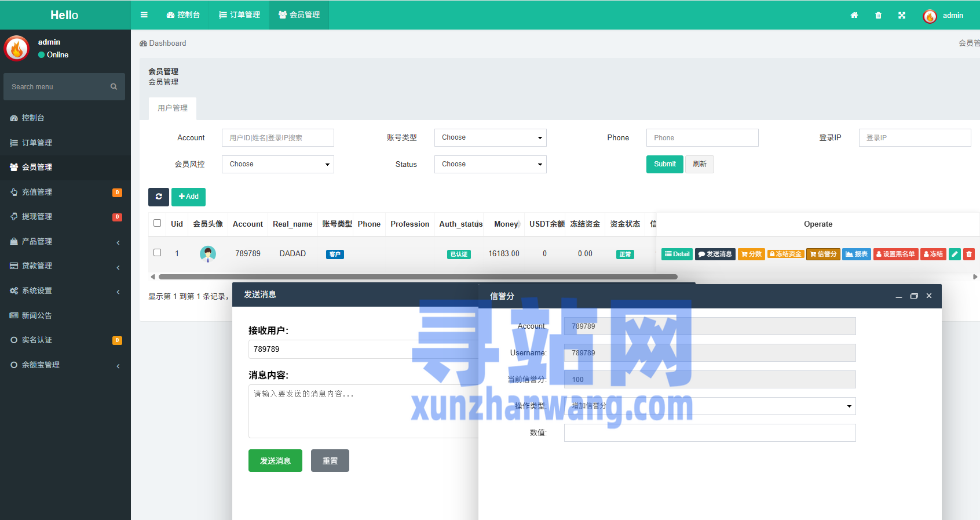Switch to 订单管理 tab in top navigation
Image resolution: width=980 pixels, height=520 pixels.
[x=239, y=15]
